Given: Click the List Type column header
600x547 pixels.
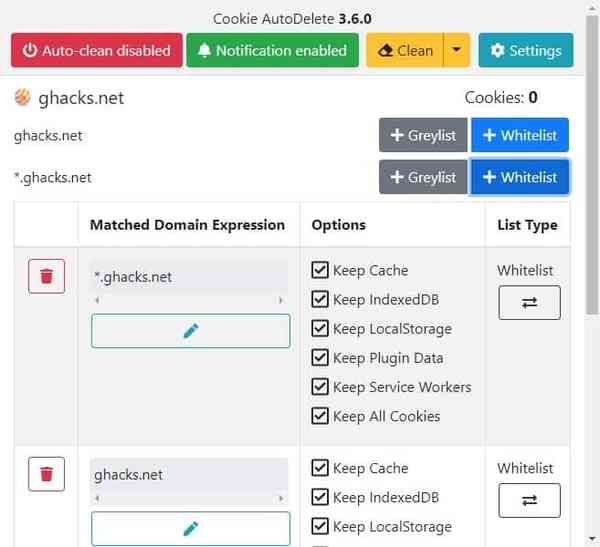Looking at the screenshot, I should 527,225.
